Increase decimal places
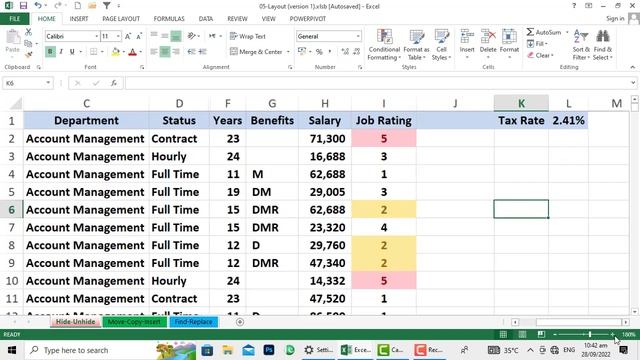640x360 pixels. pyautogui.click(x=345, y=52)
